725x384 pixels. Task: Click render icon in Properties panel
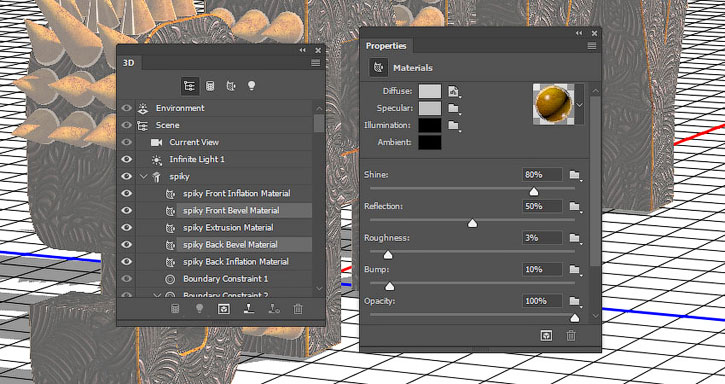(547, 336)
